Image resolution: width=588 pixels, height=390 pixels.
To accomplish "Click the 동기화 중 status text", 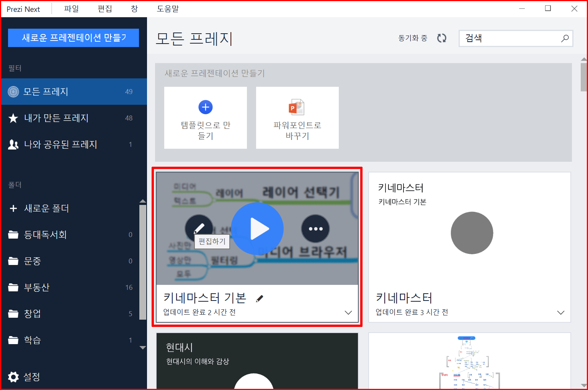I will click(413, 38).
